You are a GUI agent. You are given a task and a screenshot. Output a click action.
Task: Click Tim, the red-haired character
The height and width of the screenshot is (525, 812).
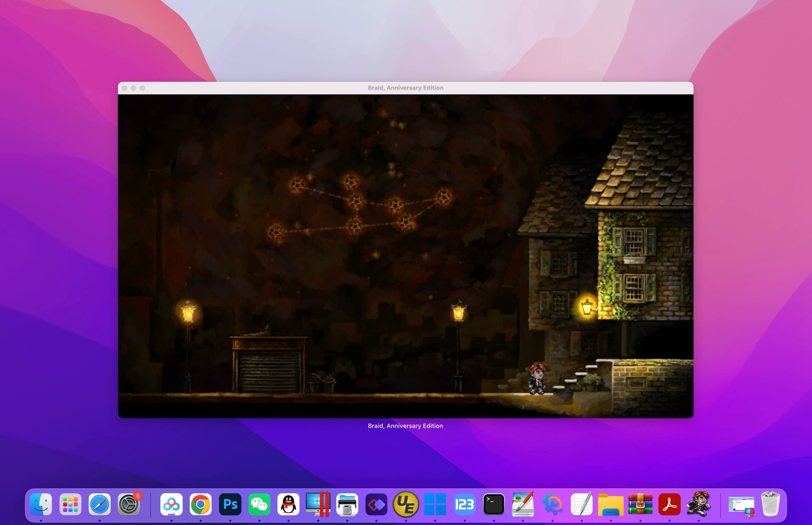(x=537, y=379)
